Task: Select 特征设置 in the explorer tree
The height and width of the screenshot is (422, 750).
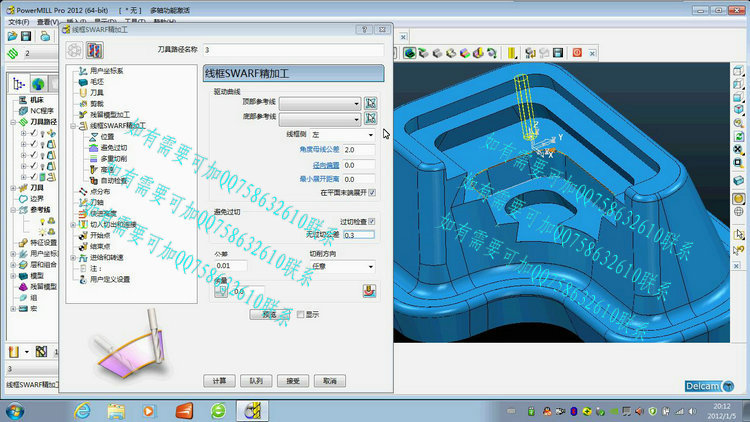Action: coord(44,243)
